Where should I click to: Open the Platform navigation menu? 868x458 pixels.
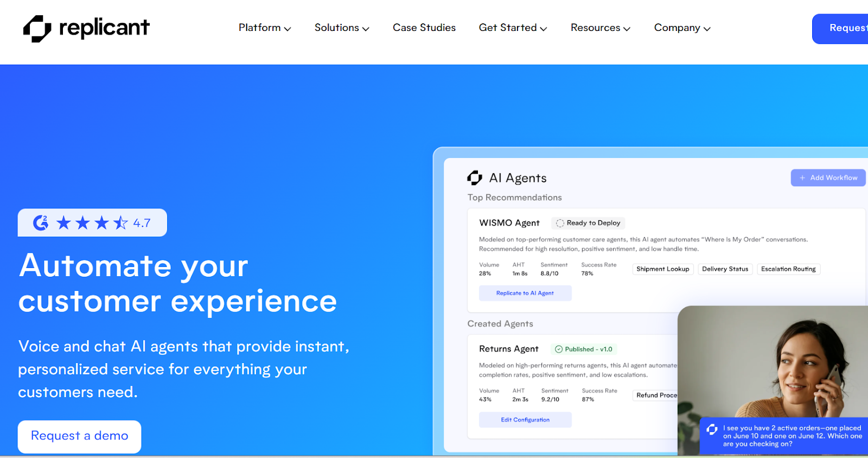coord(265,28)
